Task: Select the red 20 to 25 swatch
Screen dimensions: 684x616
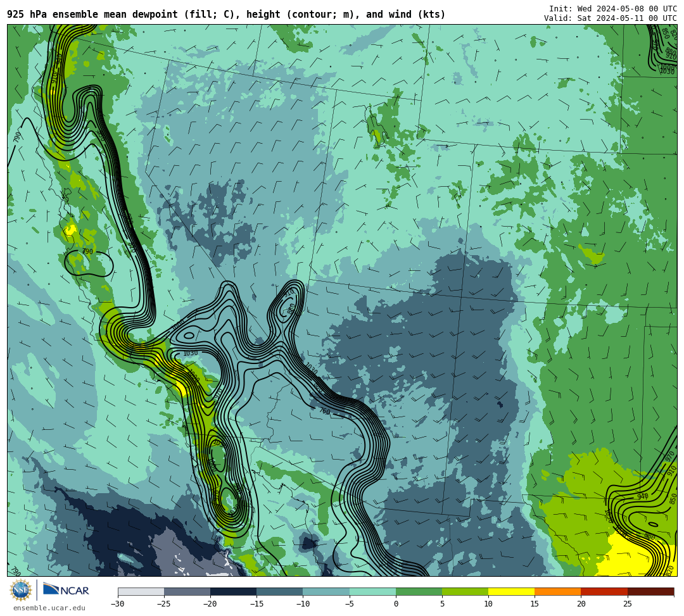Action: point(604,591)
